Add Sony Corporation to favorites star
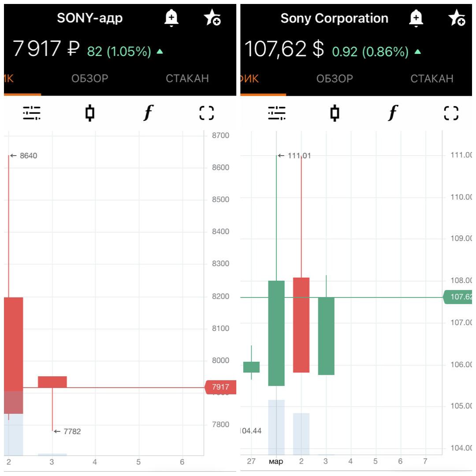This screenshot has width=476, height=476. [457, 18]
